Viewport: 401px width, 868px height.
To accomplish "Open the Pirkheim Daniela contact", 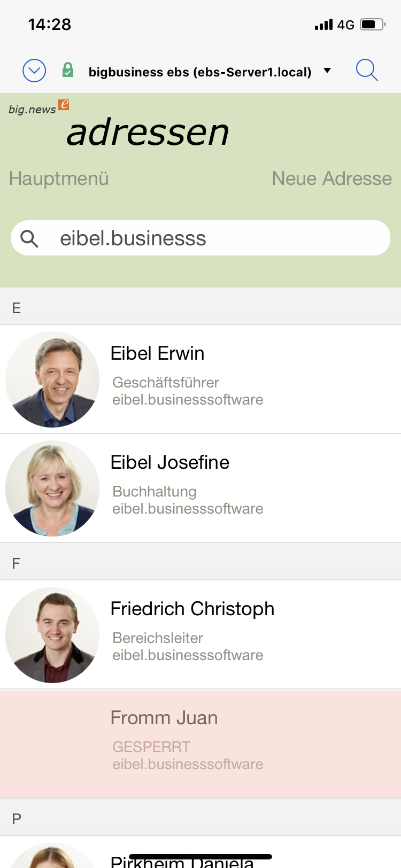I will [182, 861].
